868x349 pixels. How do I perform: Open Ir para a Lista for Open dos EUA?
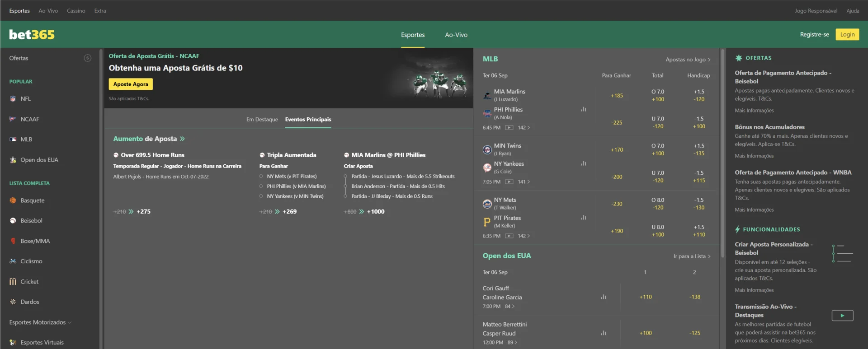pyautogui.click(x=692, y=256)
